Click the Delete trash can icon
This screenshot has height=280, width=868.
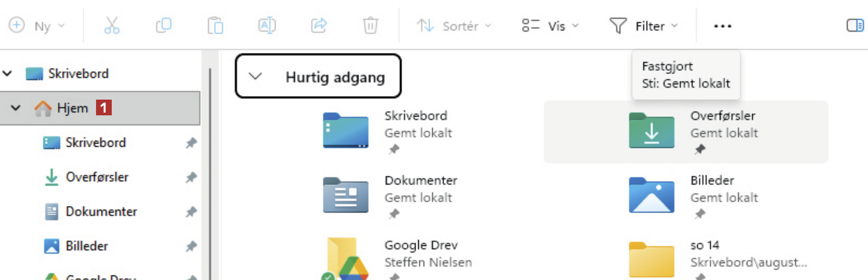coord(370,26)
